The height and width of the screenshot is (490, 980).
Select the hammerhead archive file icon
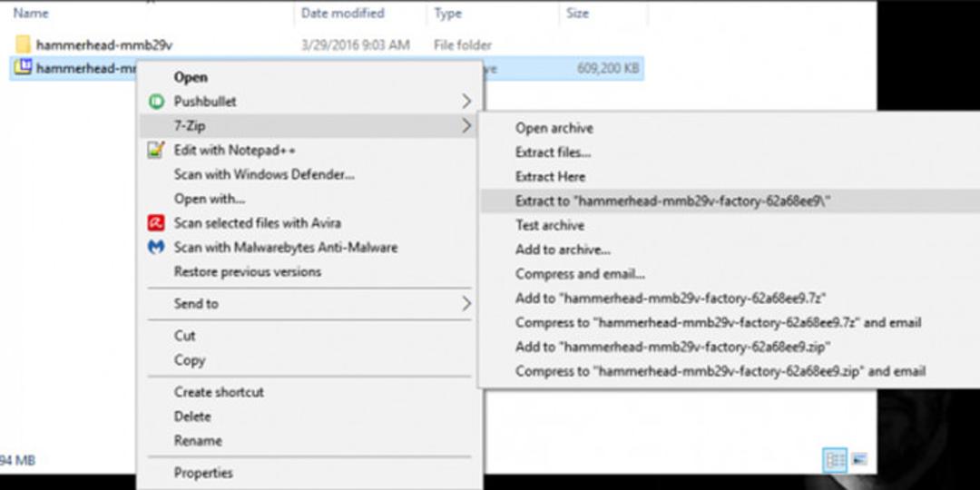pos(23,67)
